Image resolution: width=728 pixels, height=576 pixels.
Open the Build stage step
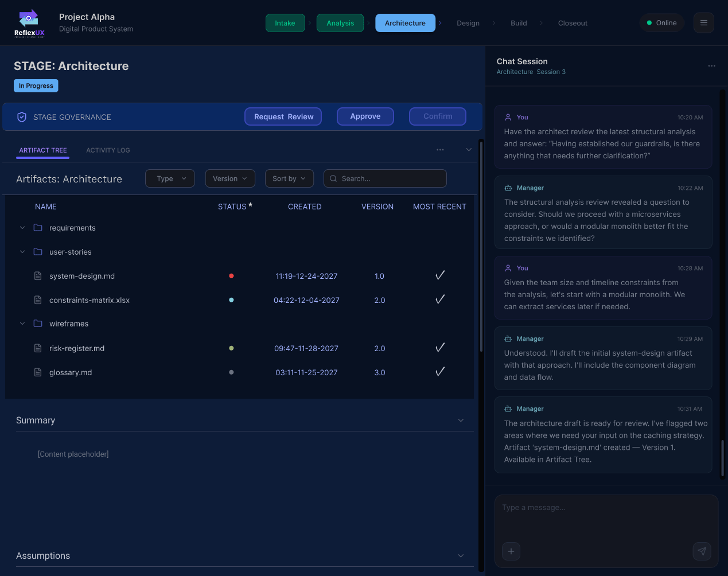click(x=519, y=23)
